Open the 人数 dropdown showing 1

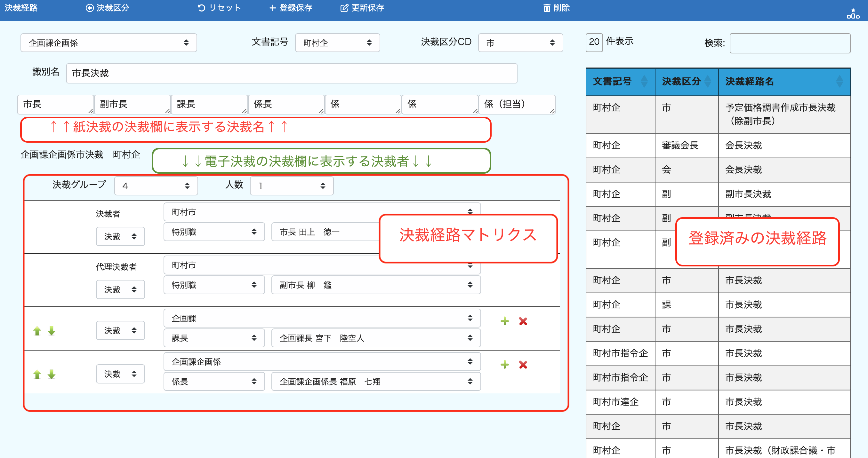[292, 186]
